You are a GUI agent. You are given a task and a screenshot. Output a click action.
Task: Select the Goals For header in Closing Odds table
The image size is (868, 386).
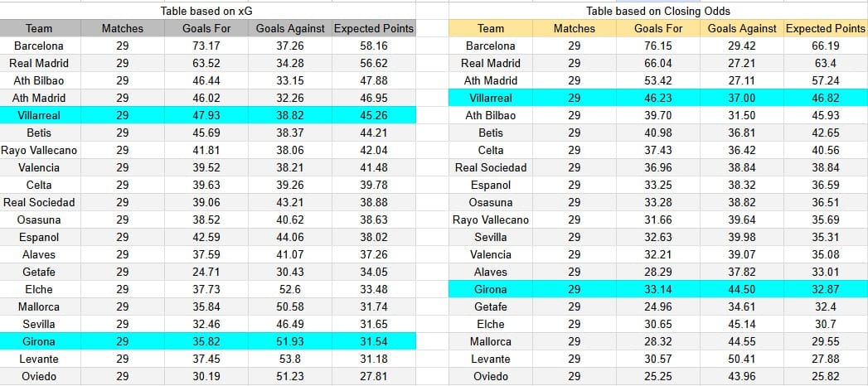(x=658, y=28)
